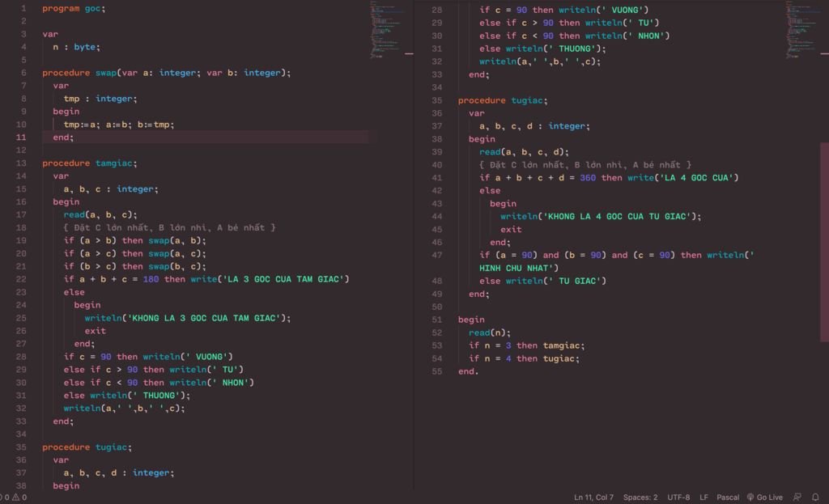The height and width of the screenshot is (504, 829).
Task: Click the 'read(a, b, c);' line
Action: [x=100, y=215]
